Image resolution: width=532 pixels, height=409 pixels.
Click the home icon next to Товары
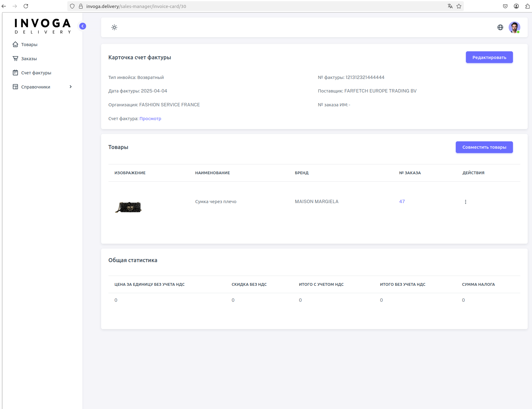(15, 44)
